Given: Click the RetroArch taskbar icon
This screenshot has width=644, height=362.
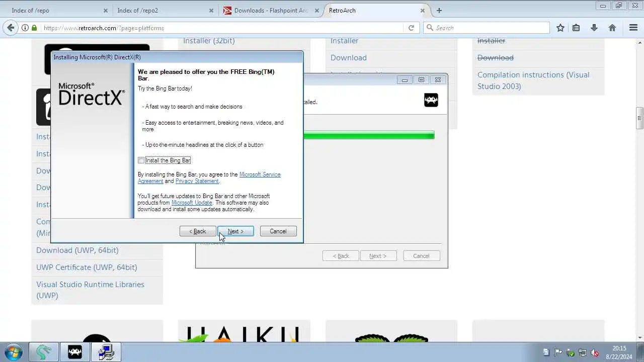Looking at the screenshot, I should coord(75,352).
